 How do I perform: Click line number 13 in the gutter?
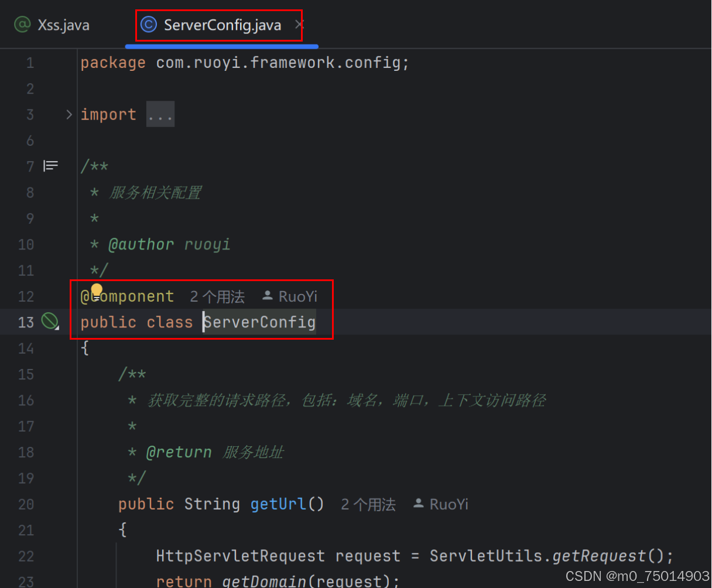coord(26,321)
